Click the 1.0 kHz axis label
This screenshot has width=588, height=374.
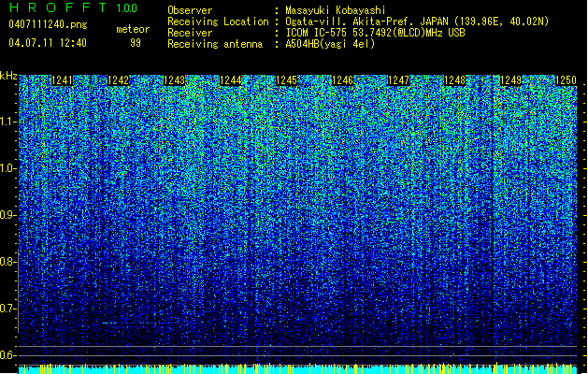8,168
